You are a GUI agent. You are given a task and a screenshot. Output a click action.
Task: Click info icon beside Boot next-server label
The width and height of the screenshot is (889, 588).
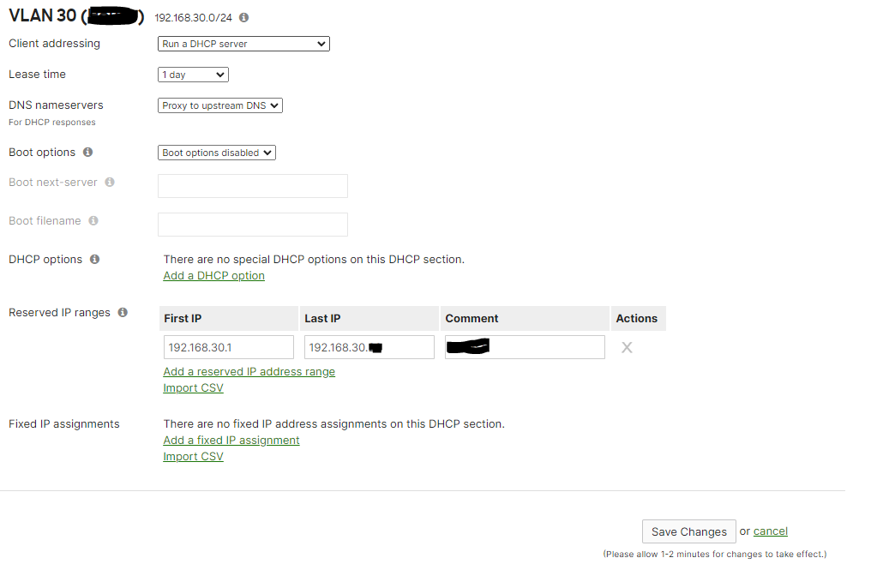(x=110, y=182)
